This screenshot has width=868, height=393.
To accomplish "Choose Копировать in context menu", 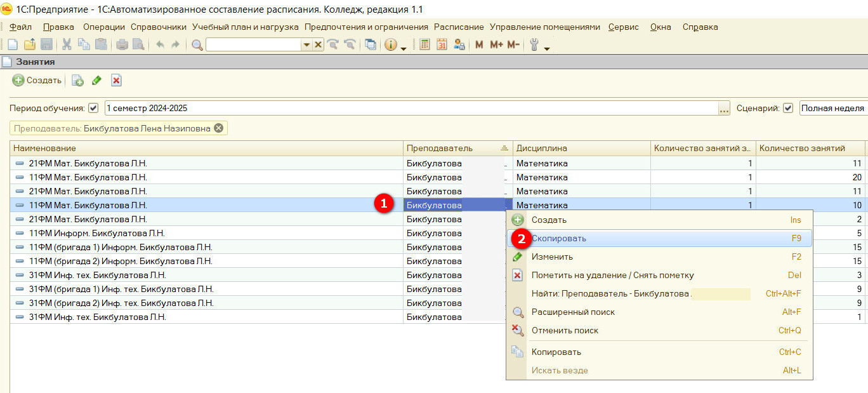I will click(x=659, y=352).
